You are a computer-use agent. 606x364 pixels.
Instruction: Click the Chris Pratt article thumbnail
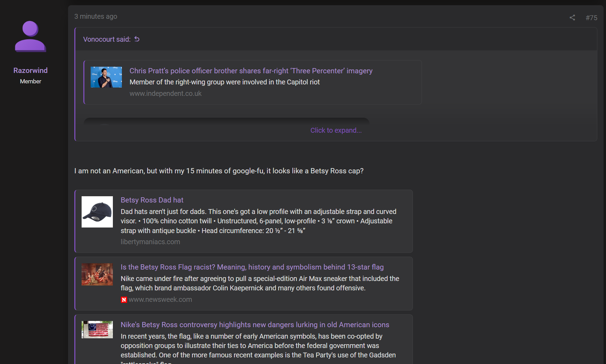pos(106,77)
